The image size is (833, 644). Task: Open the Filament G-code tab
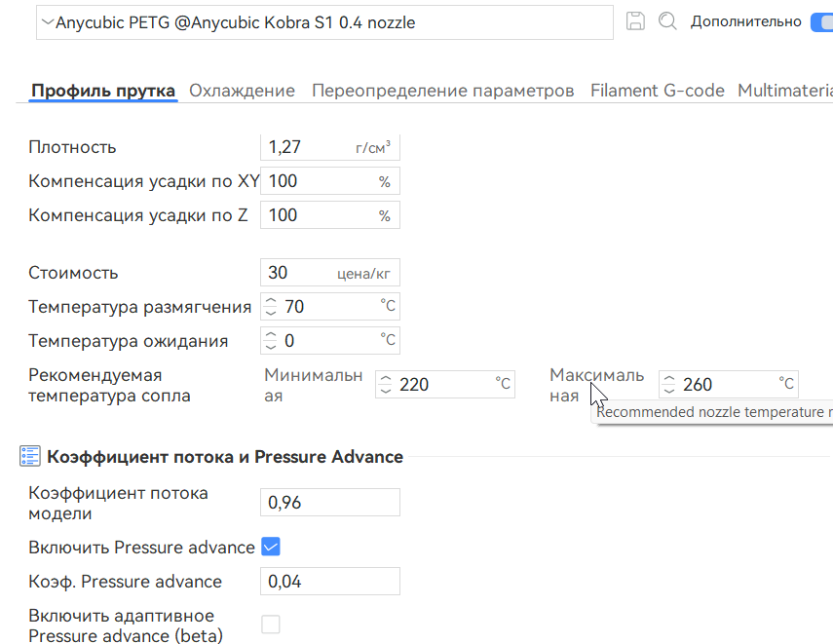tap(658, 89)
